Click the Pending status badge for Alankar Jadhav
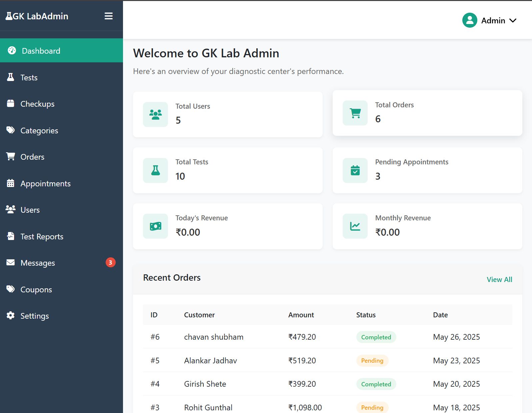Viewport: 532px width, 413px height. [372, 361]
